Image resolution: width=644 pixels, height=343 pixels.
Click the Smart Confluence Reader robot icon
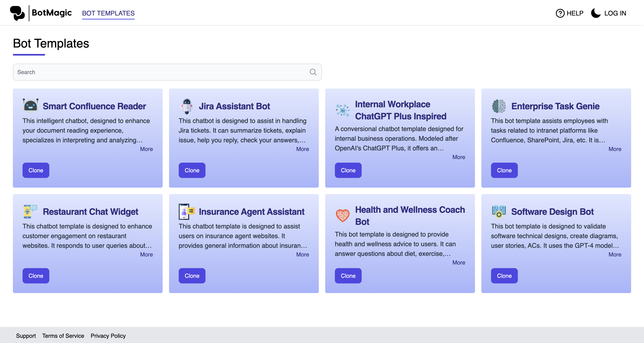pos(31,106)
